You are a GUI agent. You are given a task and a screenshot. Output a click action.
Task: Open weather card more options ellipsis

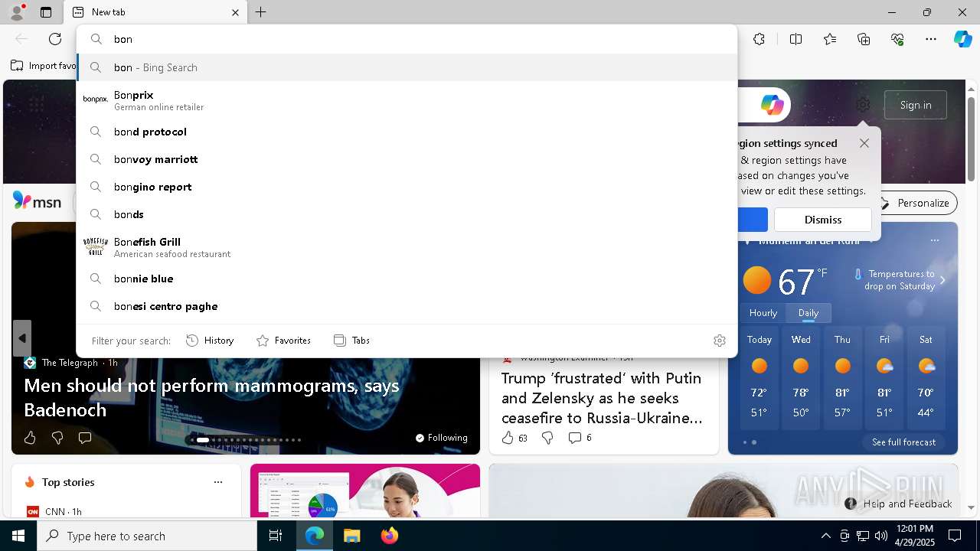[x=935, y=240]
